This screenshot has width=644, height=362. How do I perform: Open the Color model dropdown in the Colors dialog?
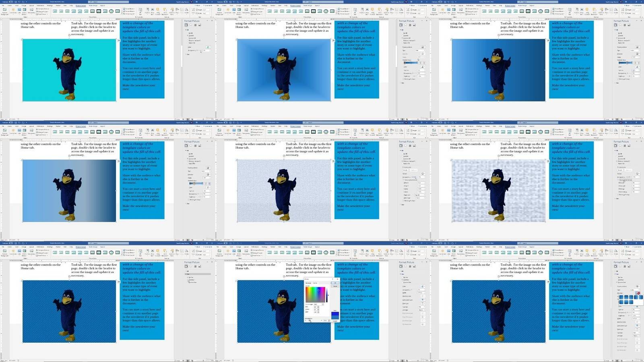click(x=319, y=304)
